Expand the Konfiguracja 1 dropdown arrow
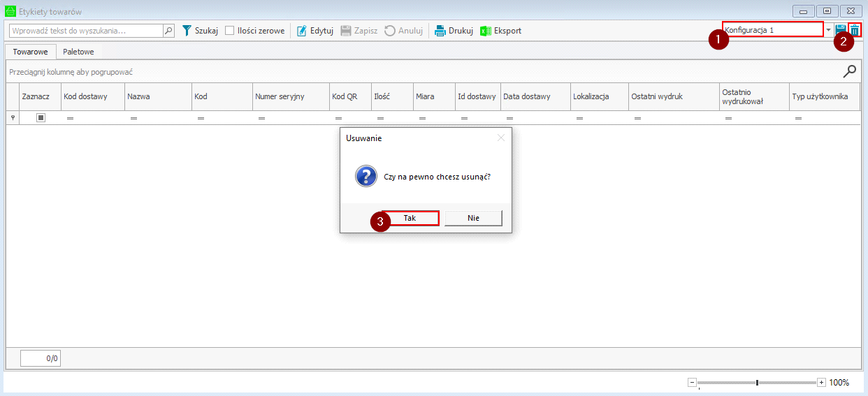 coord(828,30)
